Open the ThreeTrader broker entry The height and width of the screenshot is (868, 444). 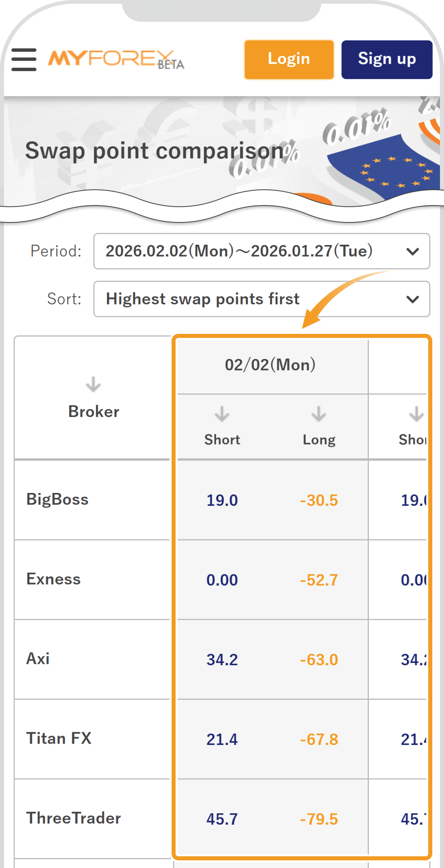pos(73,818)
